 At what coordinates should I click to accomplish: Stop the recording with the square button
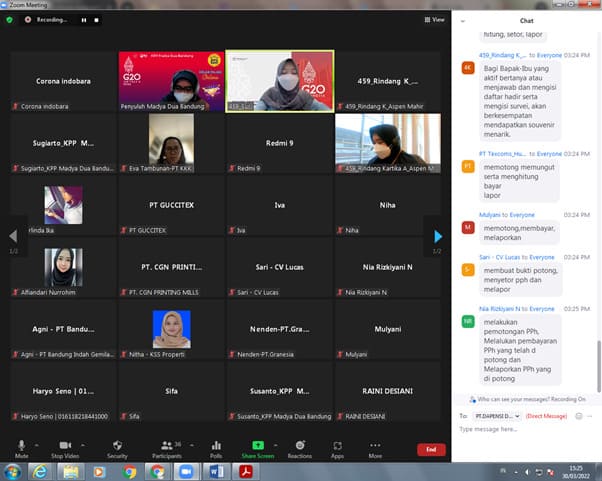pos(97,19)
